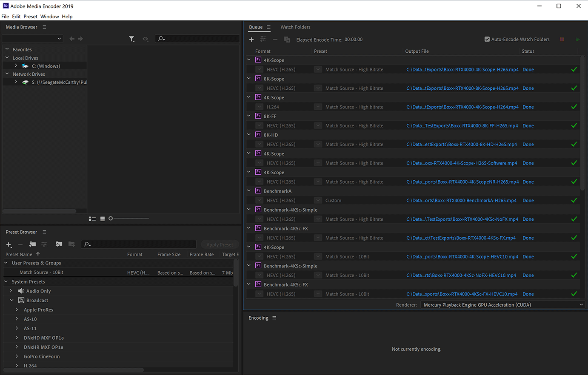Viewport: 588px width, 375px height.
Task: Click the Media Browser search field
Action: pyautogui.click(x=197, y=39)
